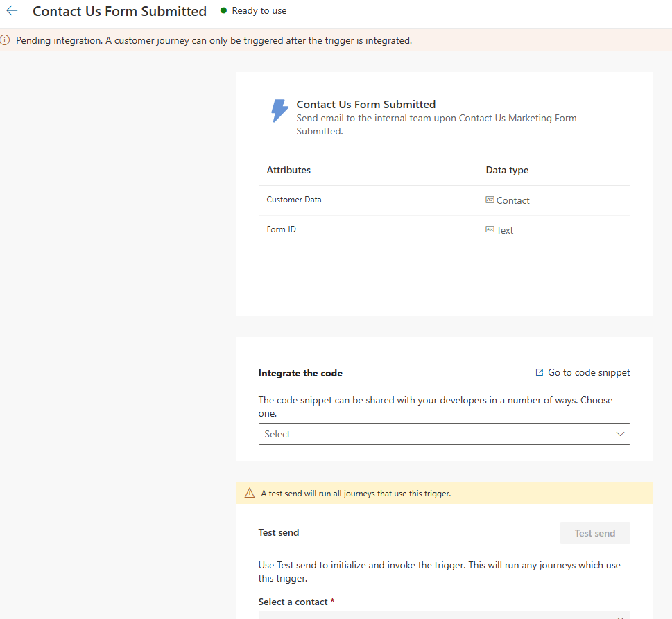Click the green Ready to use status dot
The height and width of the screenshot is (619, 672).
point(223,11)
